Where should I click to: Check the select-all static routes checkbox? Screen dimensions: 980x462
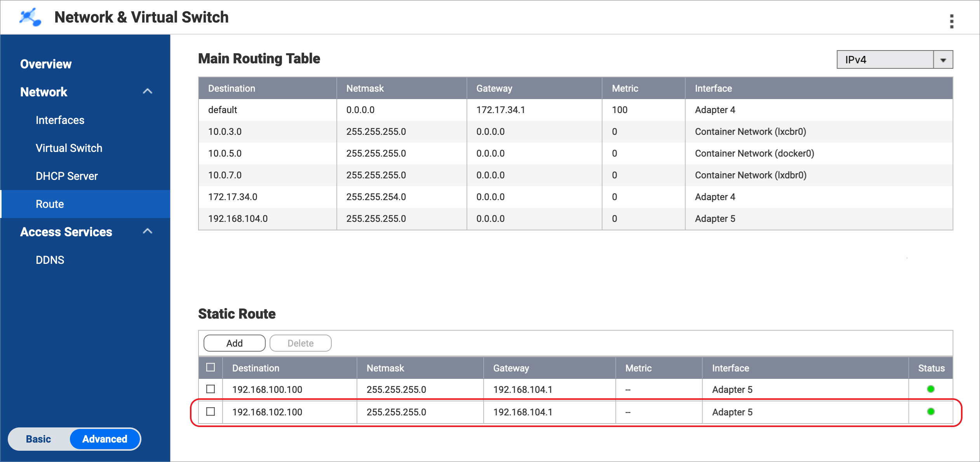[211, 368]
